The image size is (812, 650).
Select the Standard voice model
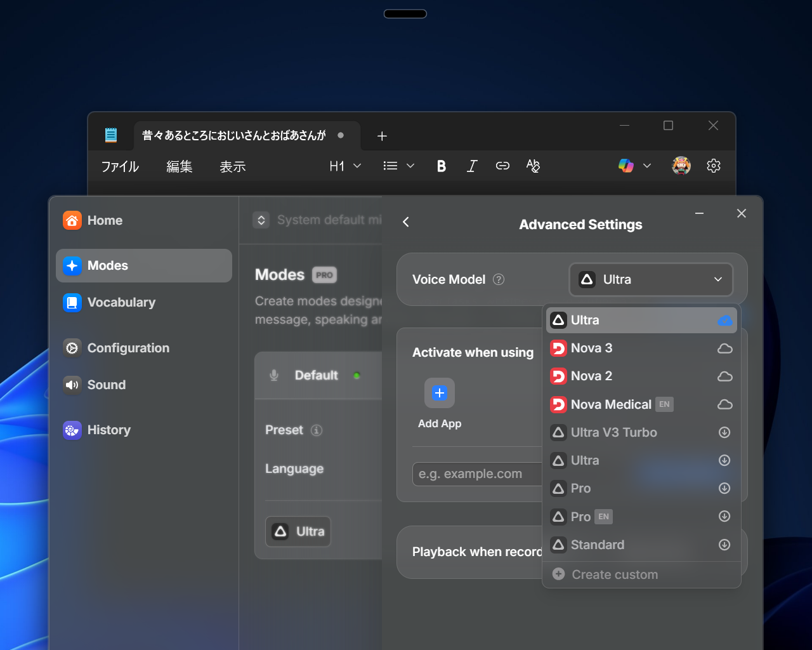click(641, 545)
